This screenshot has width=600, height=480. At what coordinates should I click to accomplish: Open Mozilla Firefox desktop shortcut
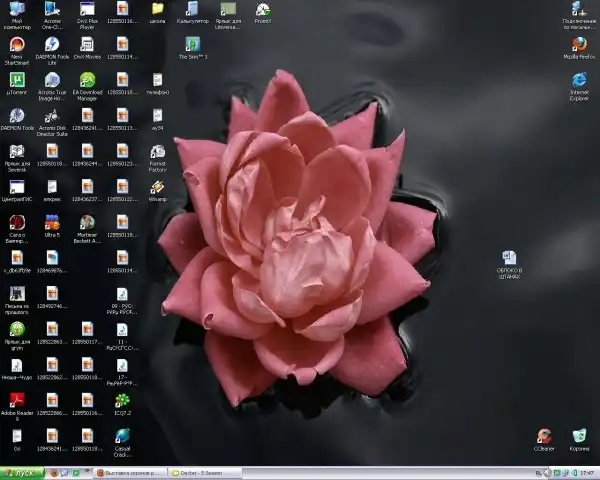tap(579, 45)
